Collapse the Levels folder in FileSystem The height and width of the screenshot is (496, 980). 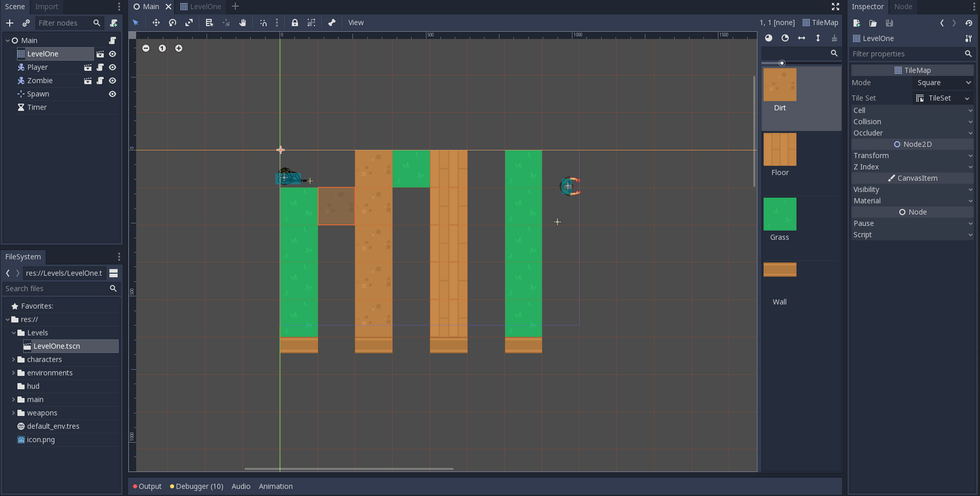14,332
